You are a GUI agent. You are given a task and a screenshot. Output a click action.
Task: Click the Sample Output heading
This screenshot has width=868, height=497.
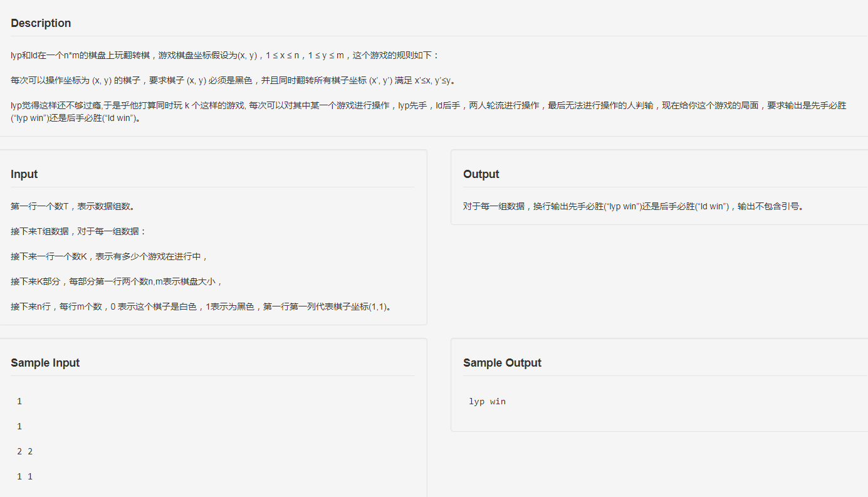[x=502, y=362]
